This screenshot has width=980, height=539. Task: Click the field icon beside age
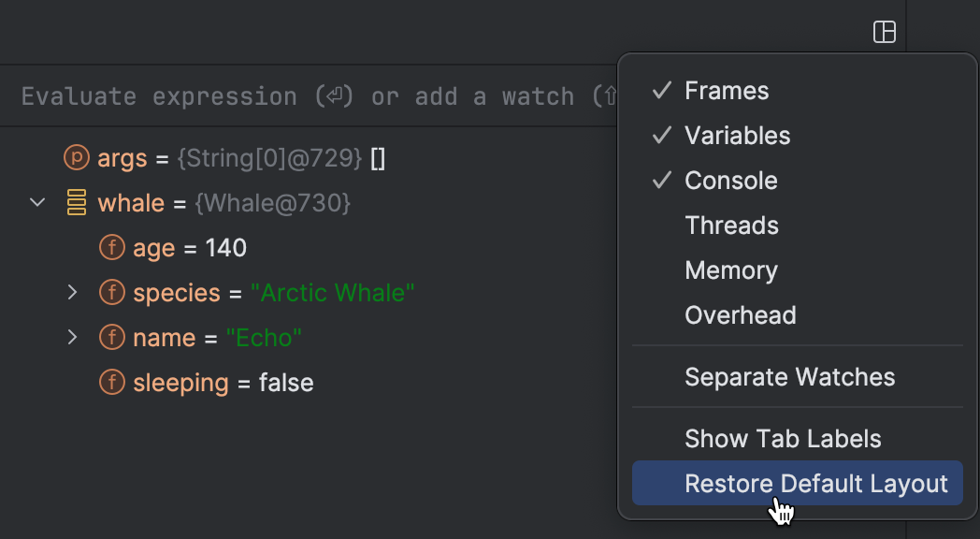(x=111, y=247)
